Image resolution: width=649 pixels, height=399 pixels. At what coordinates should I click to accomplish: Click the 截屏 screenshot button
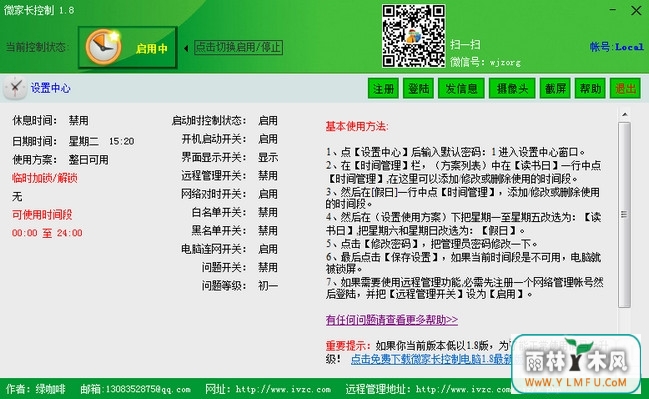pyautogui.click(x=555, y=88)
